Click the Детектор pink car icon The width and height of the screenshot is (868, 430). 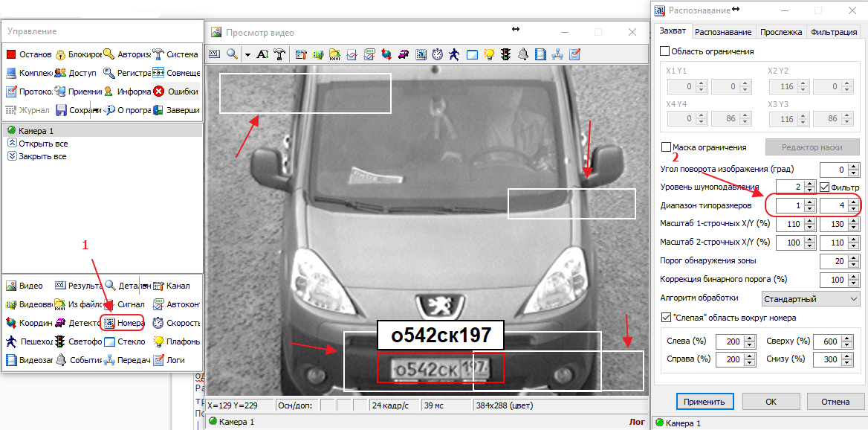click(x=60, y=324)
